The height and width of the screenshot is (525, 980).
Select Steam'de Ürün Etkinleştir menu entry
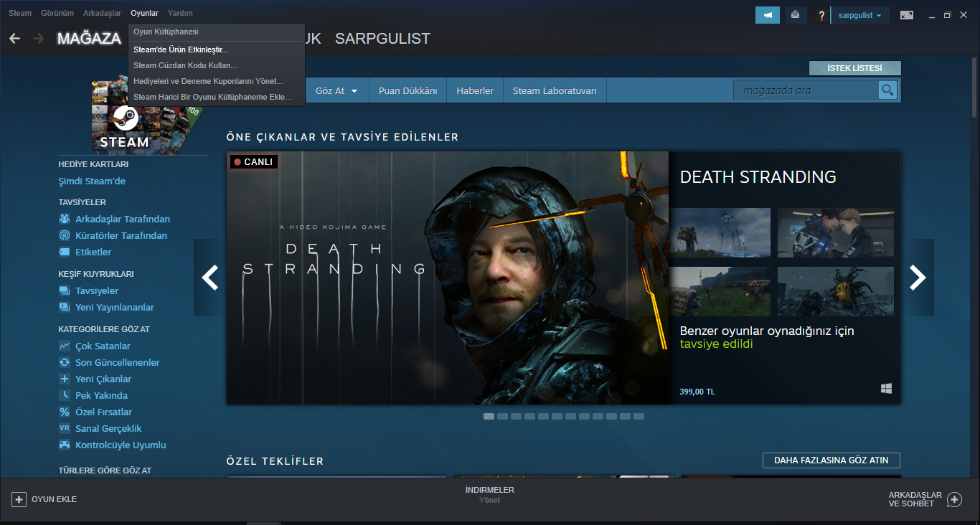[x=217, y=49]
